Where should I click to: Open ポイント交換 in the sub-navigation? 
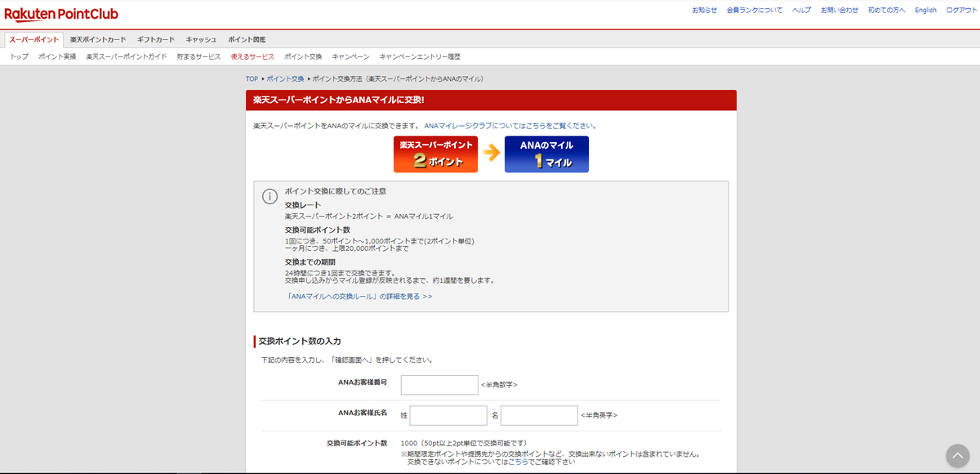303,56
